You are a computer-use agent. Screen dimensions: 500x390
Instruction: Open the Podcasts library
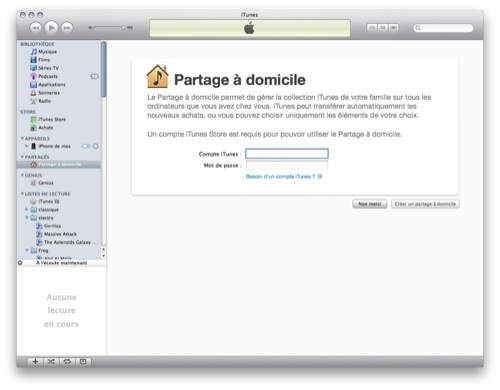[44, 76]
